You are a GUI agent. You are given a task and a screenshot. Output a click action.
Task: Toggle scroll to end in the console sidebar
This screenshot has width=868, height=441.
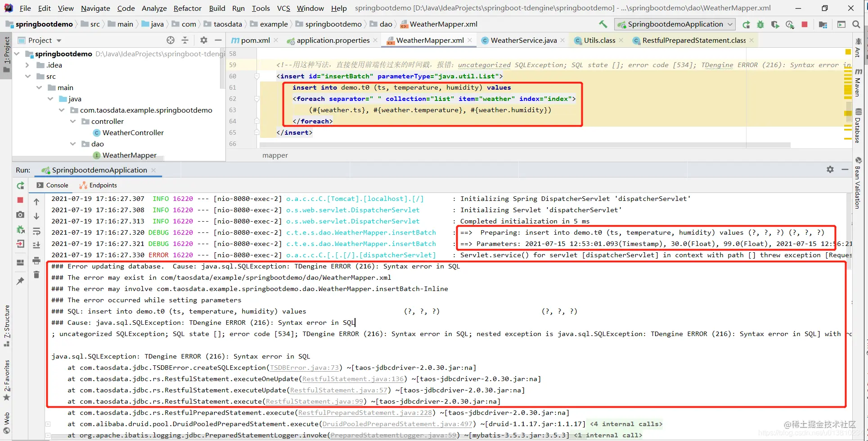point(36,245)
